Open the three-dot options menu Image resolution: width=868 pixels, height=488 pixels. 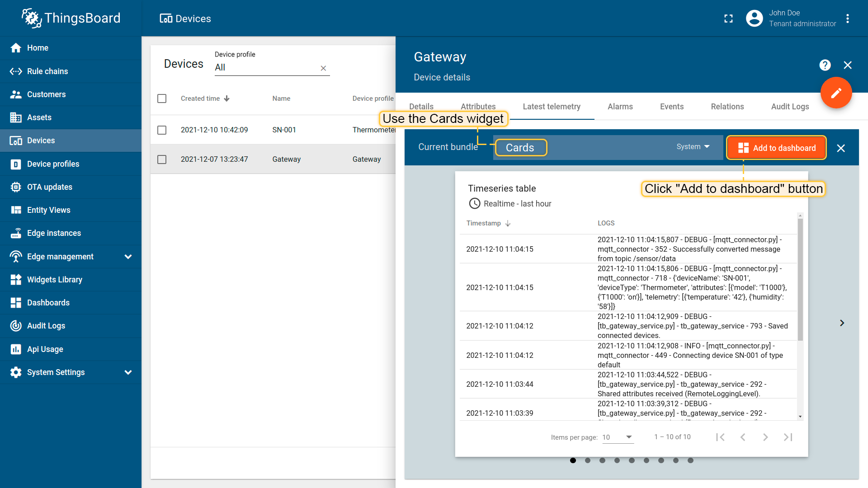coord(848,19)
